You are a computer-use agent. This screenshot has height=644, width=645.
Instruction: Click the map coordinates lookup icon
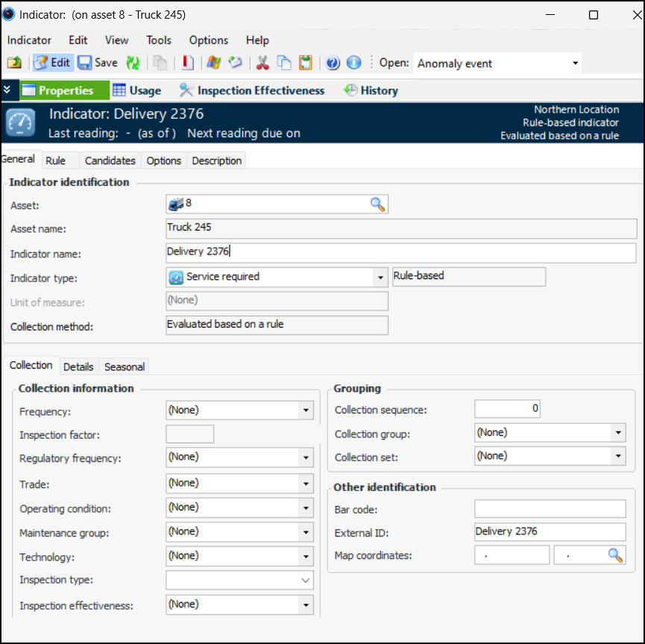point(615,555)
